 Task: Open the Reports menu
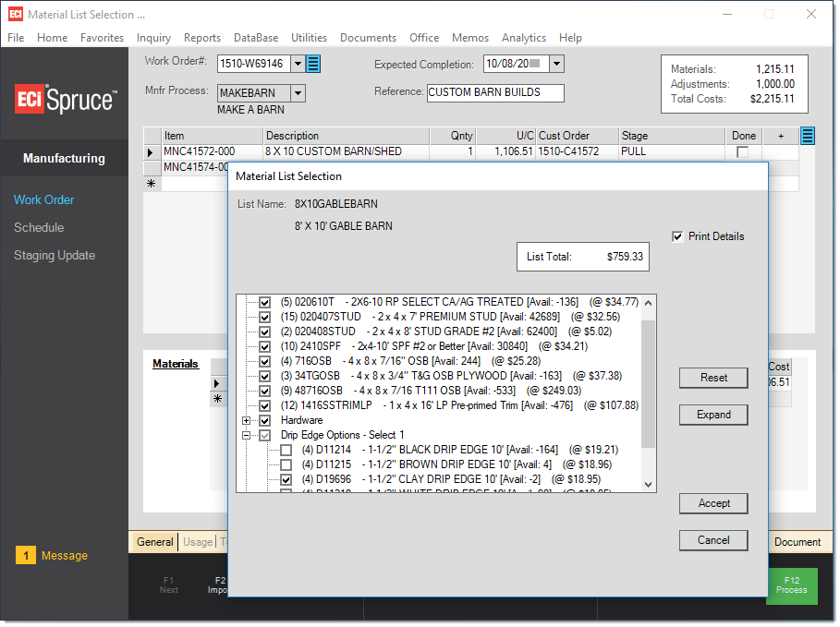point(202,38)
